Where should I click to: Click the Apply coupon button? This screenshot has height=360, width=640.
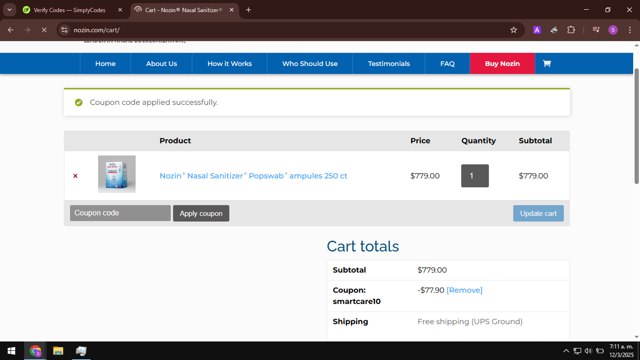pyautogui.click(x=201, y=213)
